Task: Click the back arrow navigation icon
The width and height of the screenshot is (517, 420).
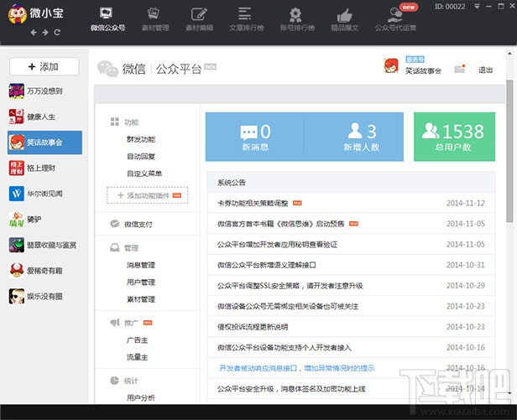Action: [34, 33]
